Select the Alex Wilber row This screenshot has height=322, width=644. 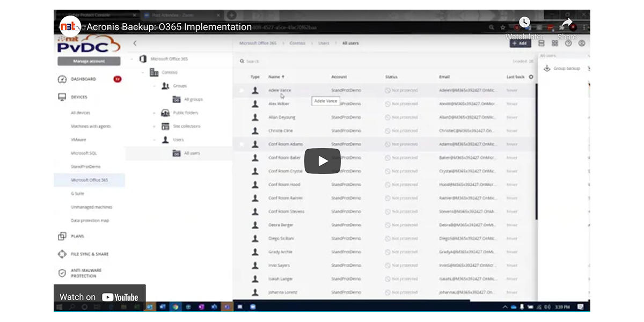[385, 104]
